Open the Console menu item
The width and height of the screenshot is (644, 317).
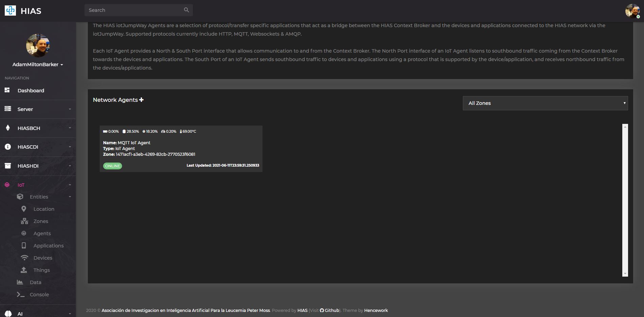tap(39, 295)
